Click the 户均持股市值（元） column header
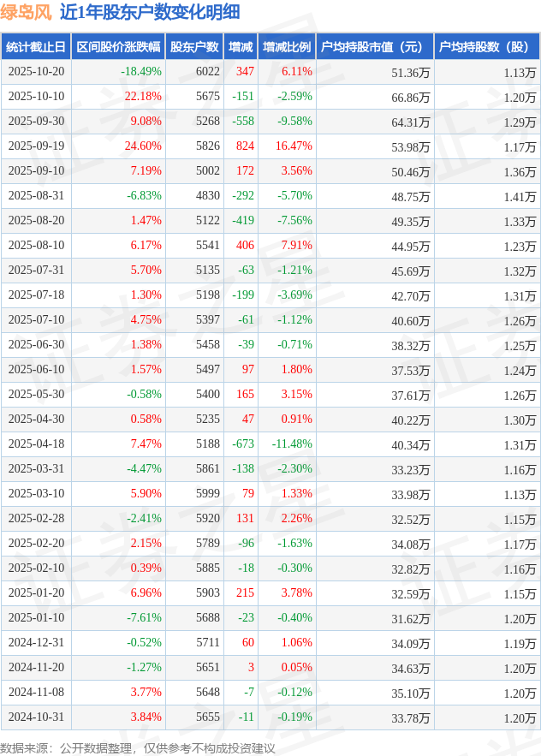This screenshot has height=756, width=541. pyautogui.click(x=374, y=47)
